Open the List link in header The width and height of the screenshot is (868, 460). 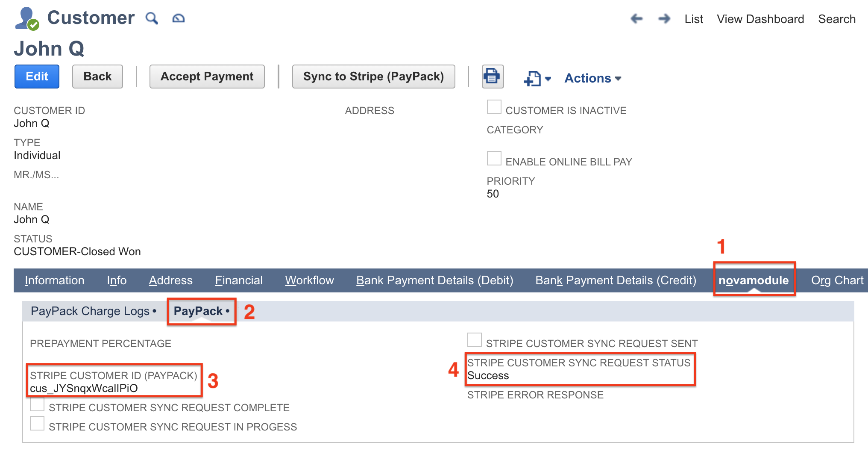tap(694, 19)
